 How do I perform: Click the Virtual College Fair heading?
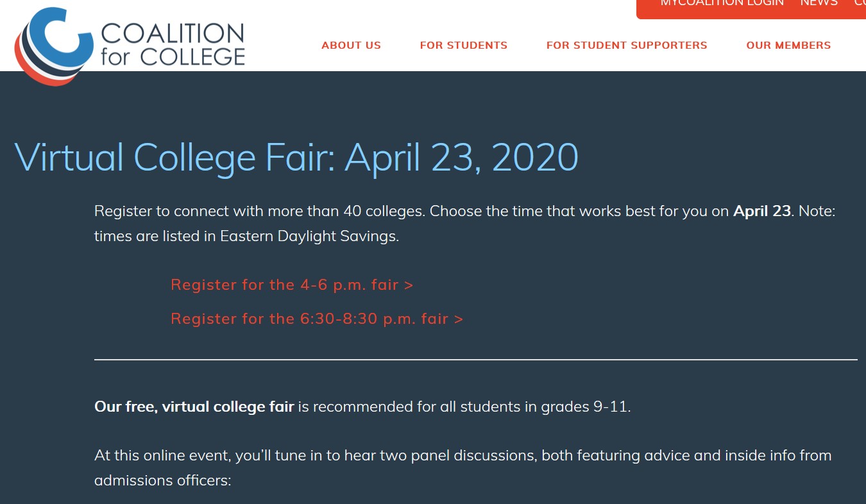tap(296, 157)
